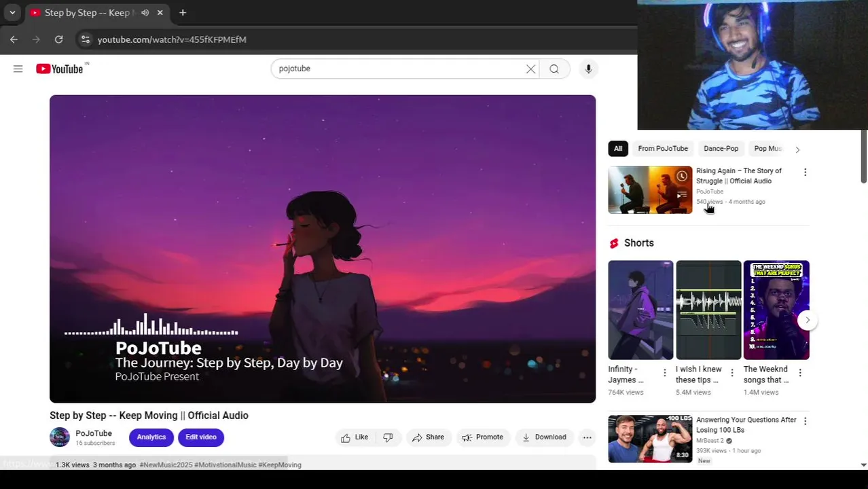Click Edit video button
The height and width of the screenshot is (489, 868).
click(201, 437)
